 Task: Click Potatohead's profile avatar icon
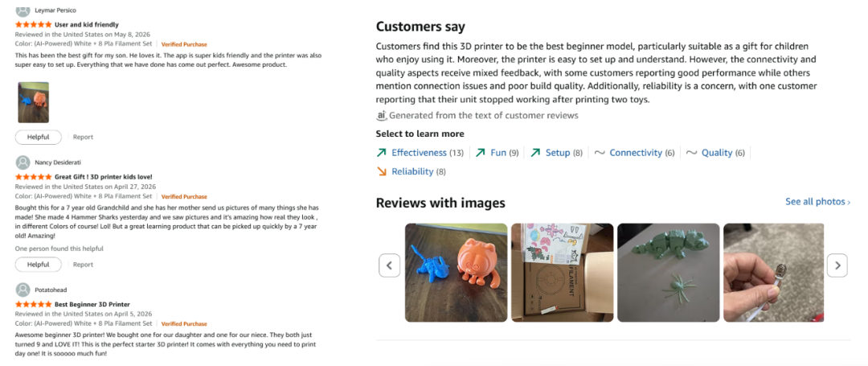[23, 290]
